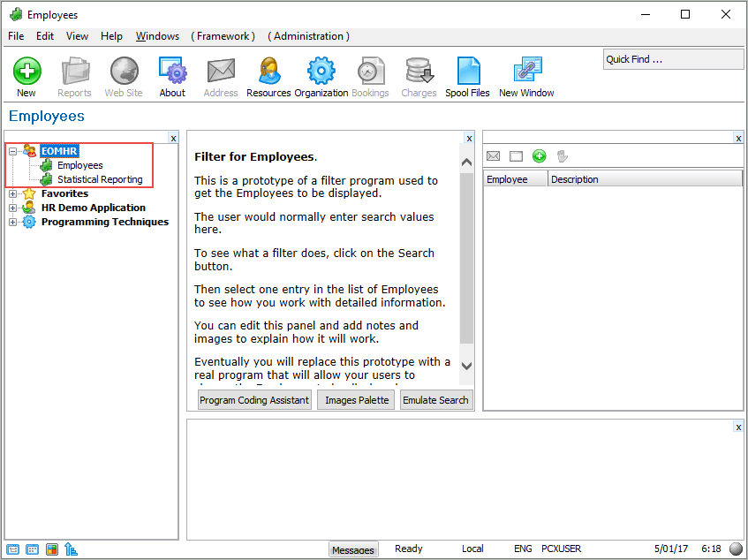Close the navigation tree pane
This screenshot has height=560, width=748.
174,139
